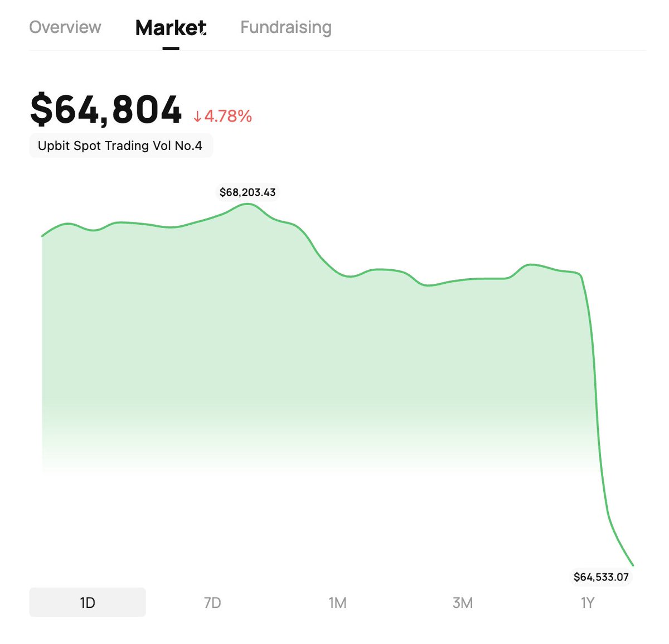
Task: Click the $64,533.07 low price label
Action: 601,577
